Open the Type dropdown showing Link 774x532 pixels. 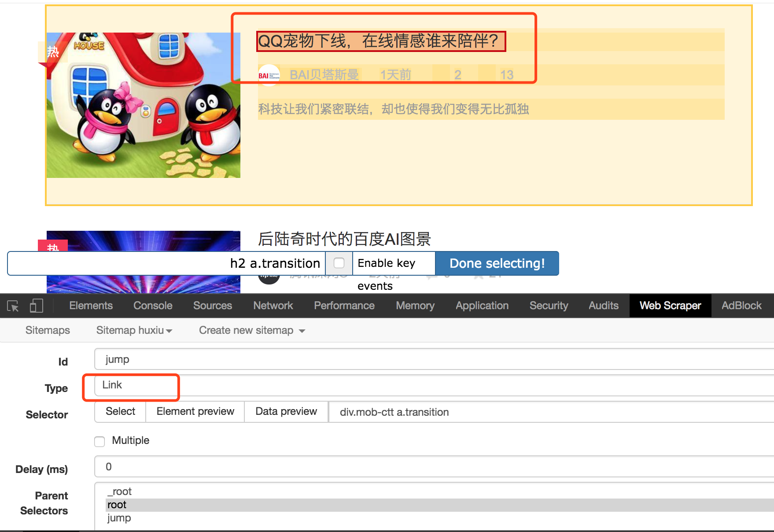pos(434,385)
